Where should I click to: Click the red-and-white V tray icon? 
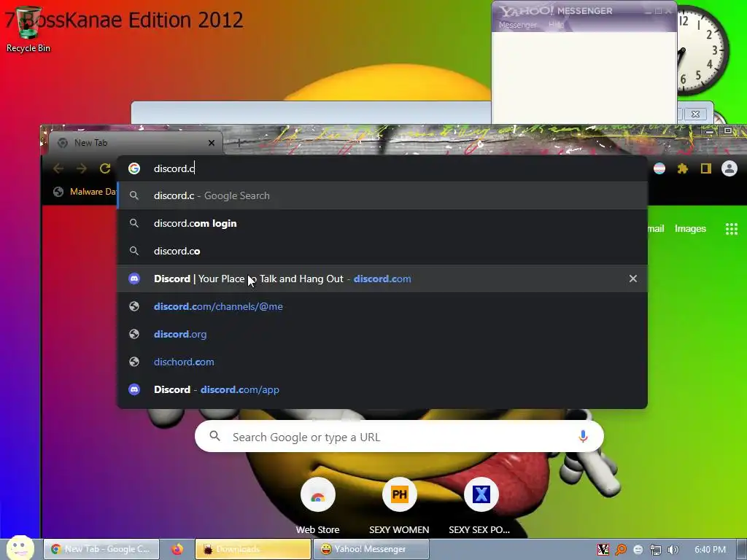coord(603,550)
